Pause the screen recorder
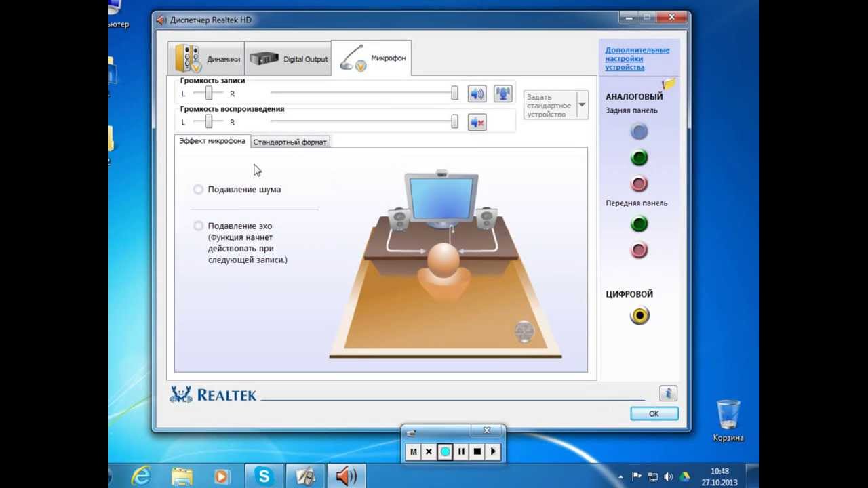Viewport: 868px width, 488px height. [461, 451]
